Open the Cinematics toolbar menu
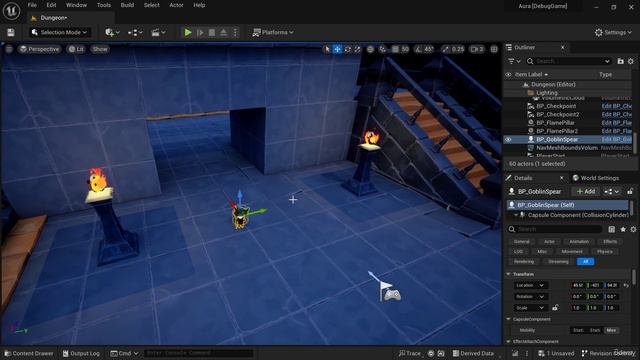 pyautogui.click(x=158, y=32)
